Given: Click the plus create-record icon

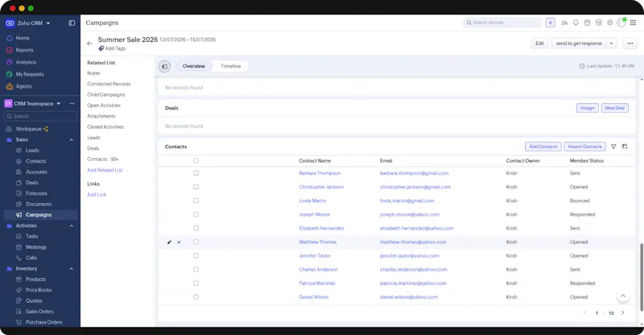Looking at the screenshot, I should coord(551,23).
